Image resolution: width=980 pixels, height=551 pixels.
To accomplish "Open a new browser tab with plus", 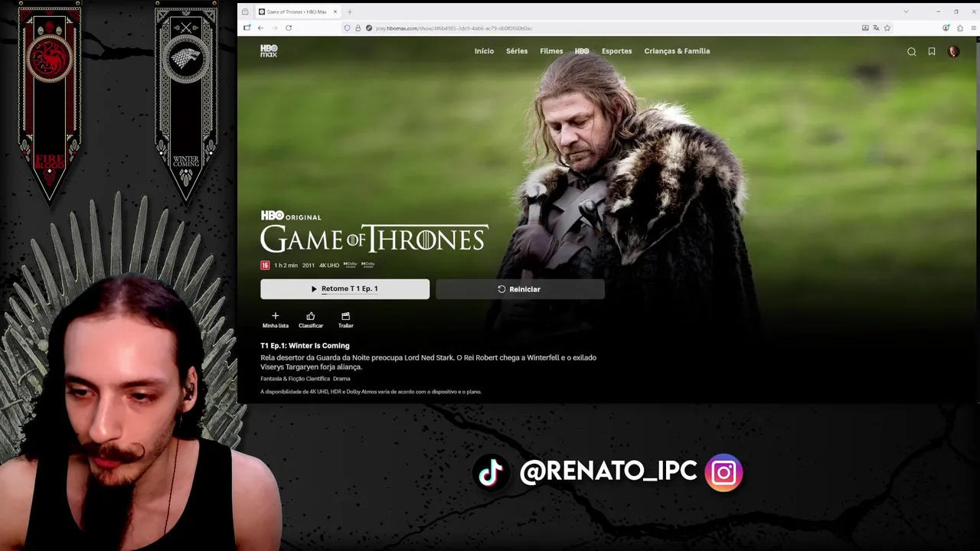I will tap(349, 11).
